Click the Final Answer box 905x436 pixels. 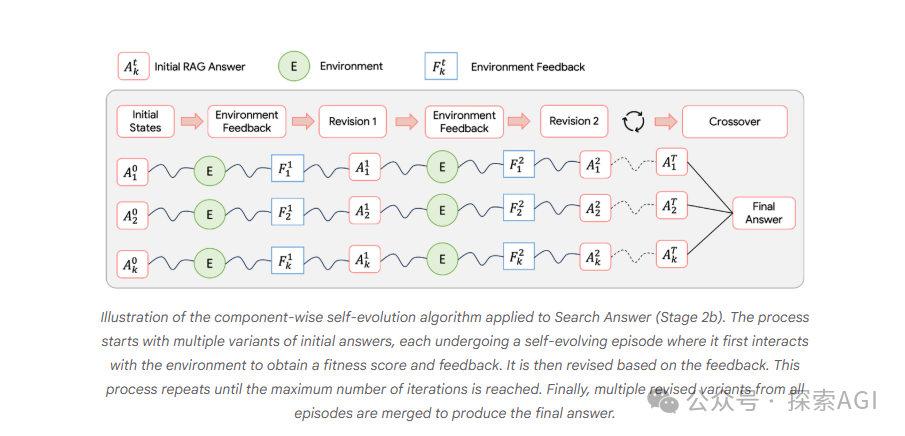pos(764,213)
